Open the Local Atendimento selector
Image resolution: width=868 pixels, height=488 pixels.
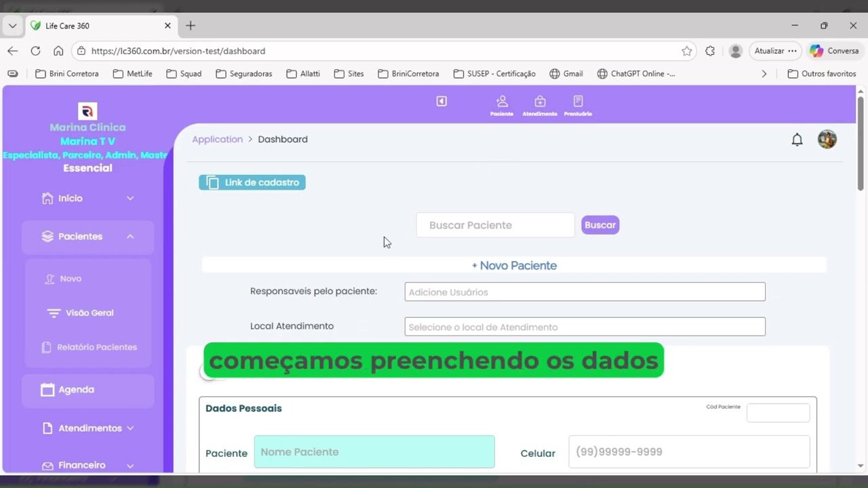click(585, 327)
